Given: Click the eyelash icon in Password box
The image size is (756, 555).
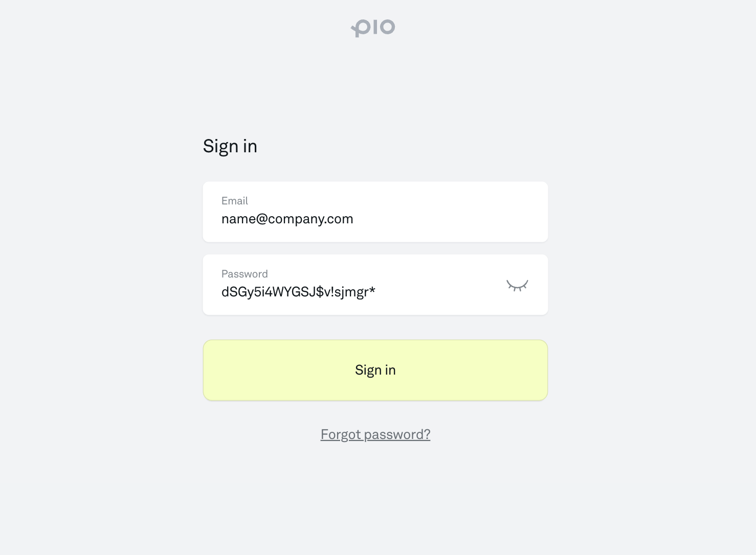Looking at the screenshot, I should (x=517, y=285).
